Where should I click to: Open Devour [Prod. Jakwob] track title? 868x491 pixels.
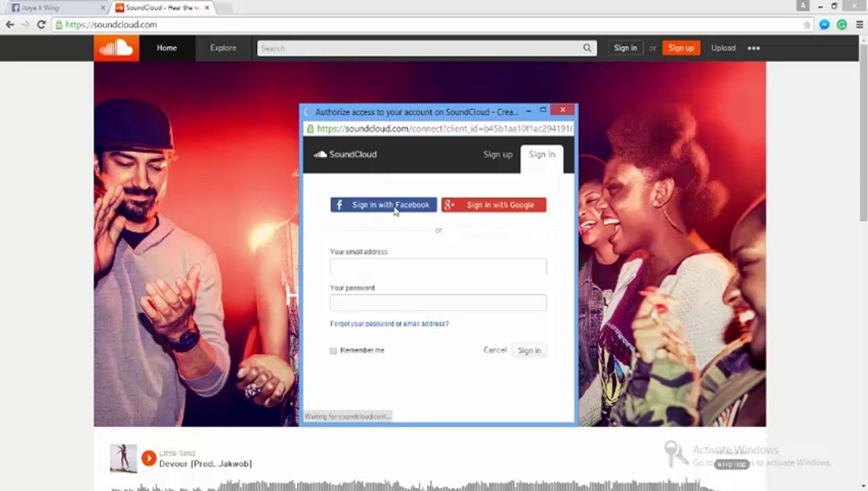pos(205,464)
